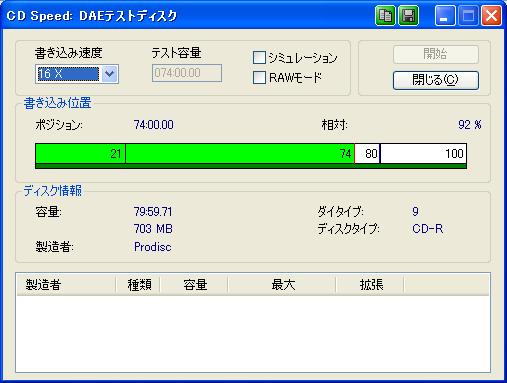Click the progress bar segment labeled 74
This screenshot has height=383, width=507.
click(x=240, y=154)
